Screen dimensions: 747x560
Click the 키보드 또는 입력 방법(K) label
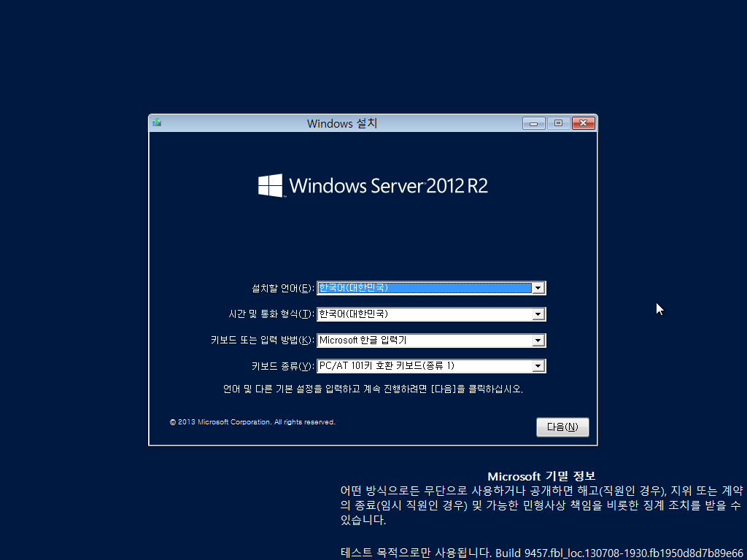pos(263,341)
